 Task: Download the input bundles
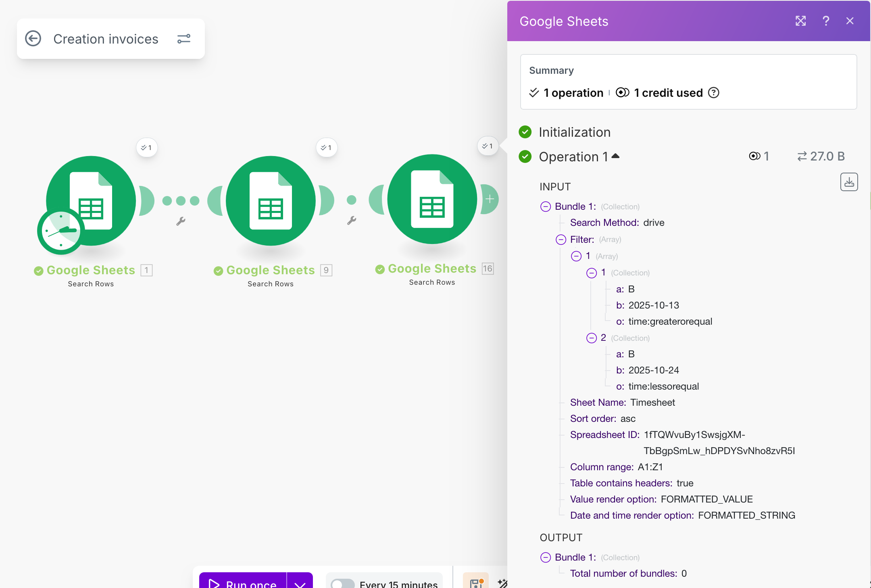coord(849,182)
